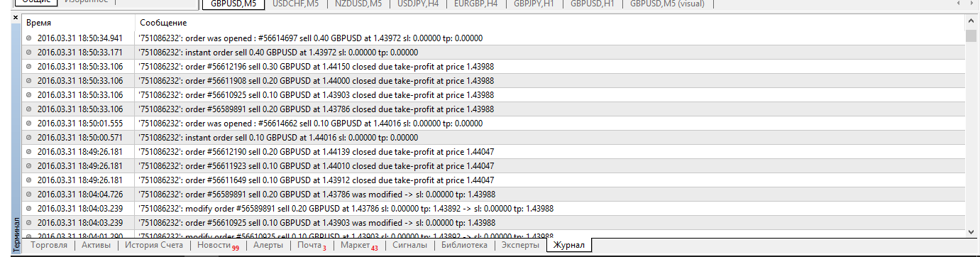Screen dimensions: 980x257
Task: Switch to the Торговля tab
Action: point(49,246)
